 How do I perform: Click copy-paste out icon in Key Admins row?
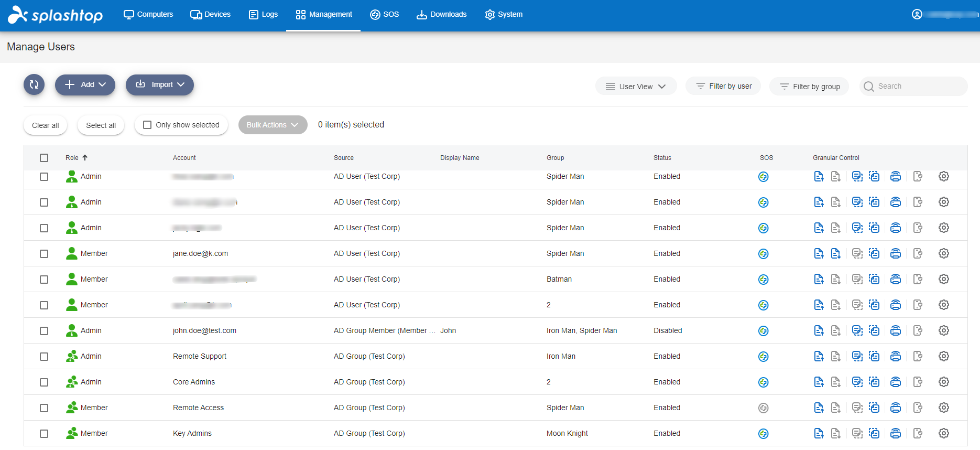pyautogui.click(x=857, y=433)
